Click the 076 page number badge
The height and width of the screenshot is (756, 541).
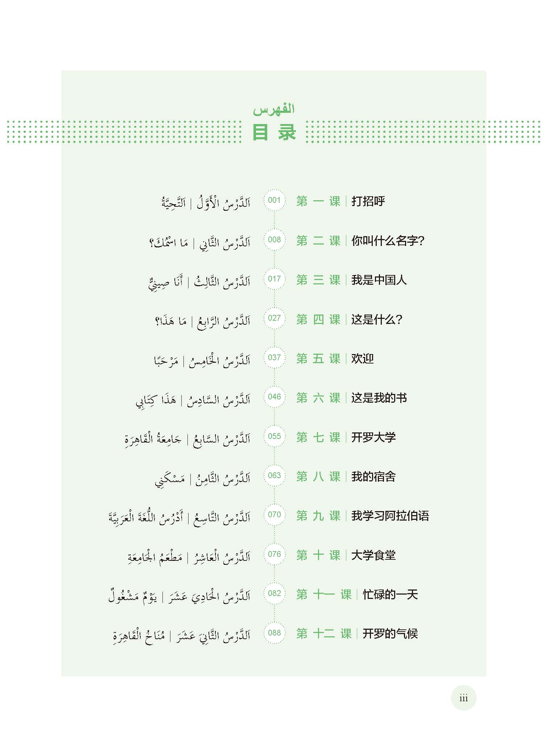(274, 554)
